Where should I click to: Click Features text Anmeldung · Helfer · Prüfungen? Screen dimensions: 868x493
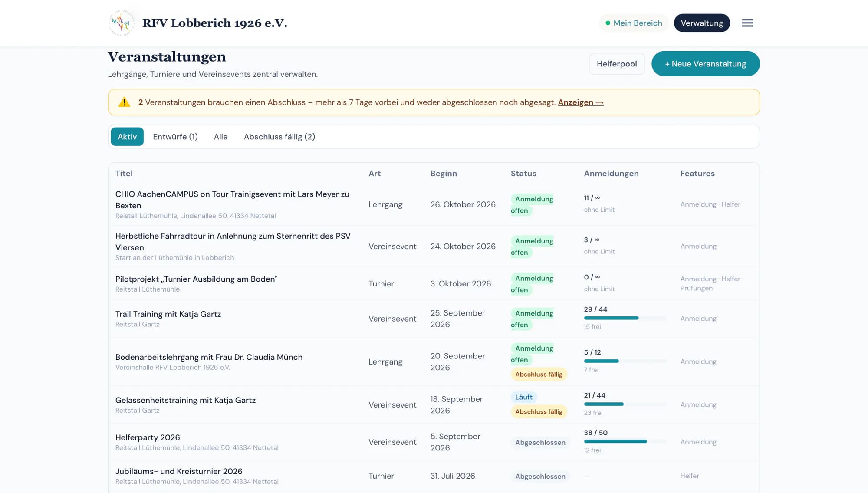point(712,283)
